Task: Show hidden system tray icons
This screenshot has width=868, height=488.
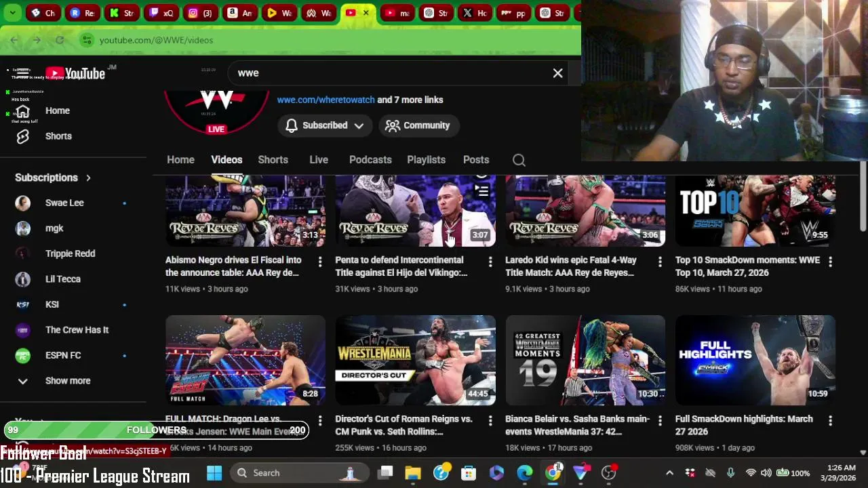Action: [669, 473]
